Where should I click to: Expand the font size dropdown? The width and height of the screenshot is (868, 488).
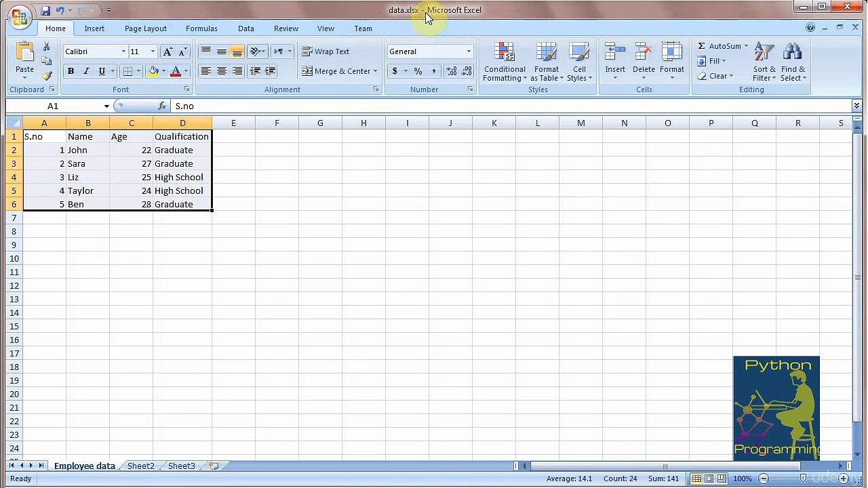click(x=153, y=52)
